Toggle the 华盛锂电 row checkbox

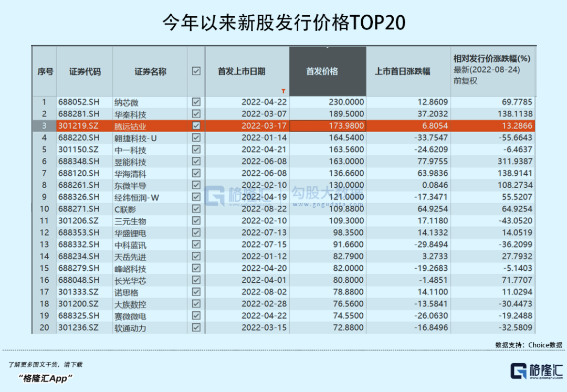196,232
